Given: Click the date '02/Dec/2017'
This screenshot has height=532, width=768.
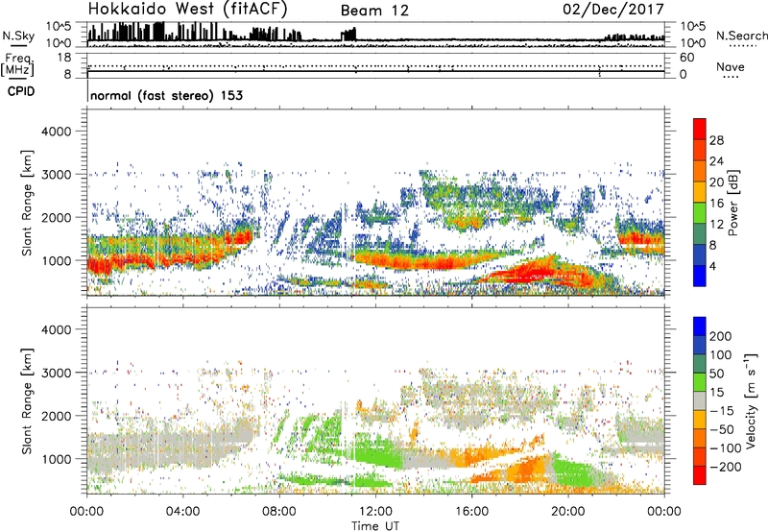Looking at the screenshot, I should [613, 10].
